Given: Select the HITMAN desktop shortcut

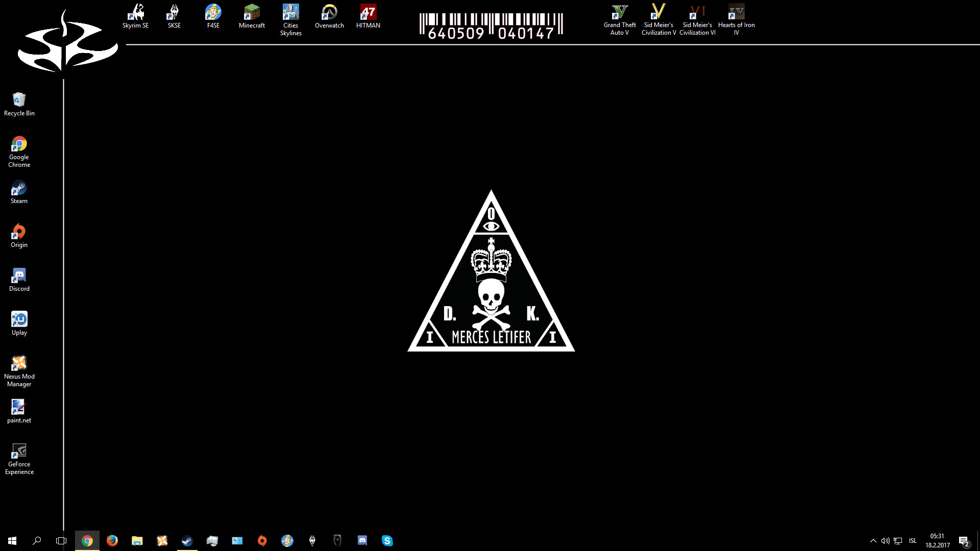Looking at the screenshot, I should [x=368, y=16].
